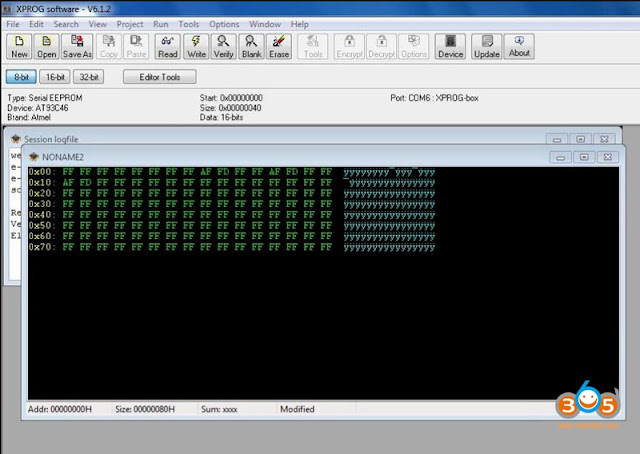Open the Help menu
640x454 pixels.
tap(300, 24)
